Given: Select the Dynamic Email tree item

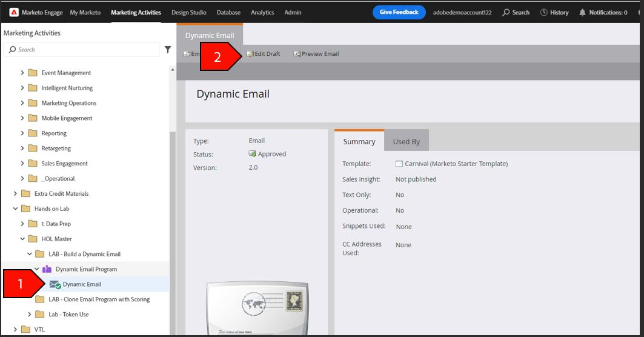Looking at the screenshot, I should pos(82,284).
